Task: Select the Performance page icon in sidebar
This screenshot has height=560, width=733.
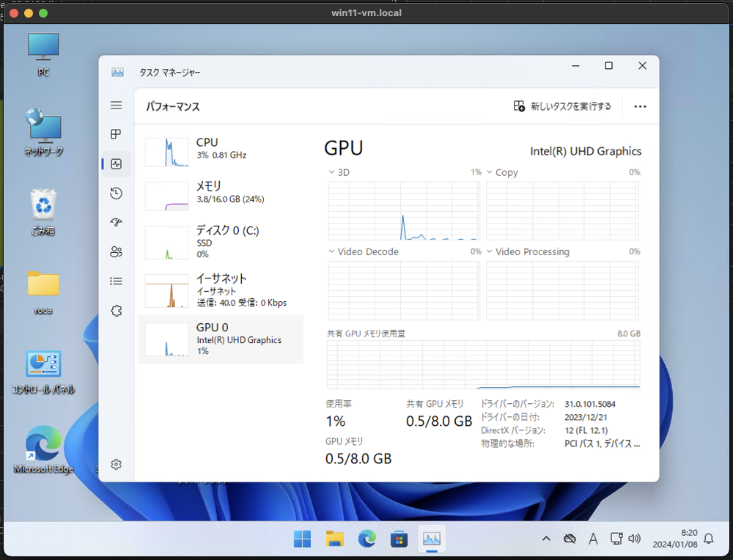Action: [116, 164]
